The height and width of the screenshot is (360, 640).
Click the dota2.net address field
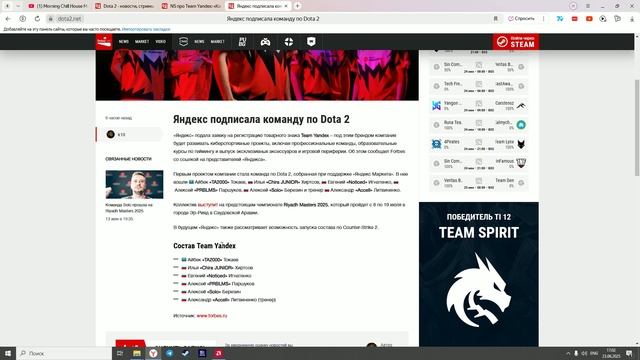[x=69, y=19]
